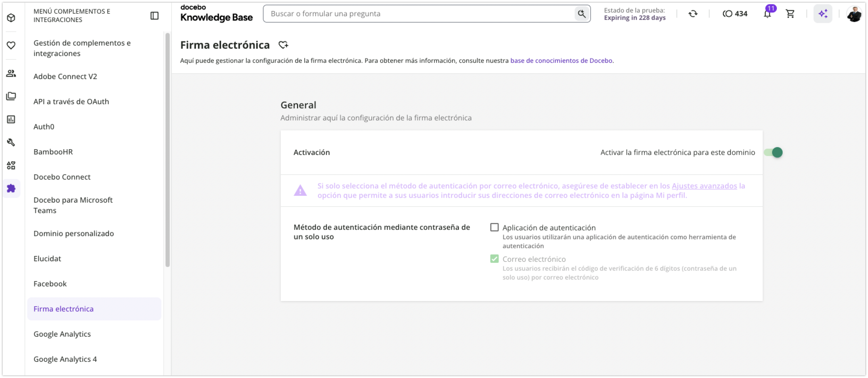
Task: Open the reports chart icon in left rail
Action: [11, 119]
